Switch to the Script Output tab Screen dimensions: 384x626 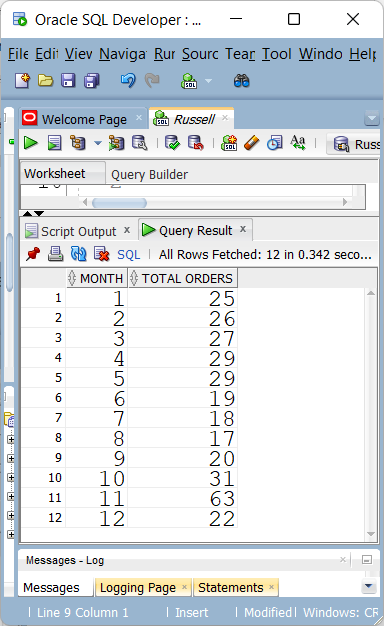click(x=78, y=231)
